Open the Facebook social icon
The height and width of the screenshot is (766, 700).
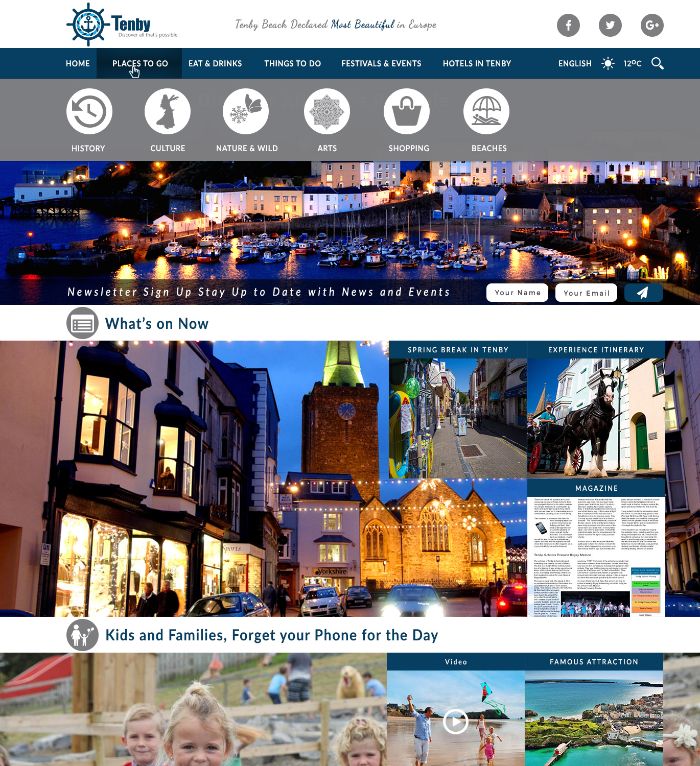click(x=568, y=25)
